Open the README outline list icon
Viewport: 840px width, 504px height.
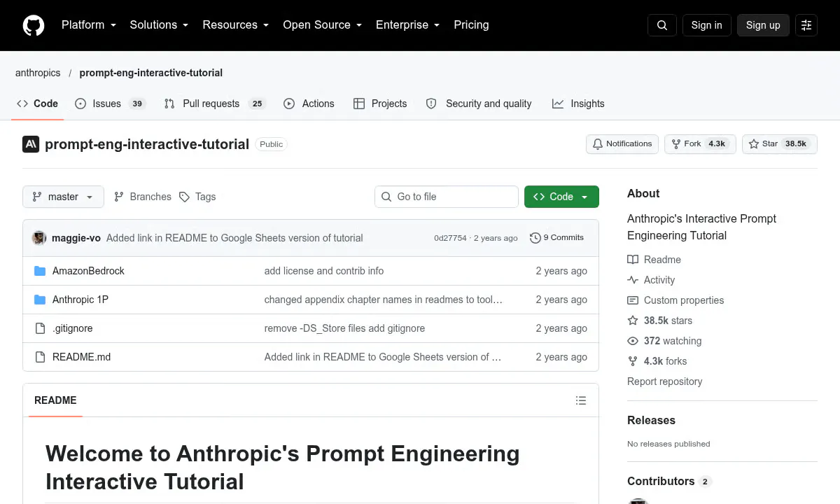(x=581, y=400)
